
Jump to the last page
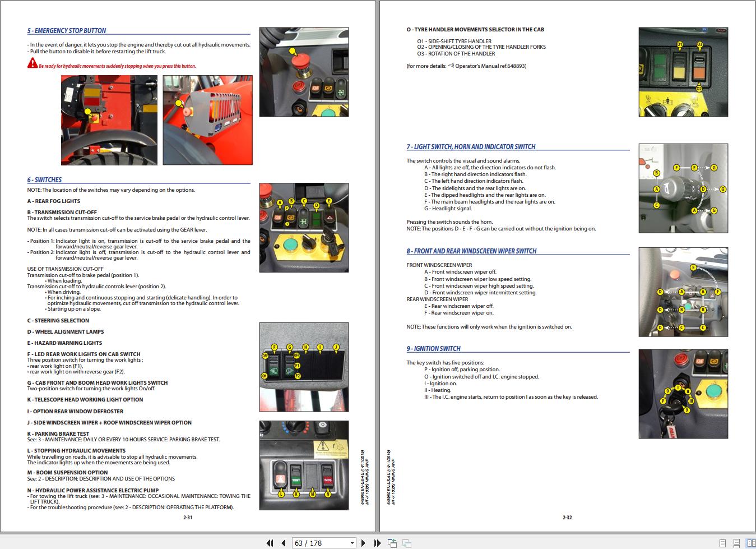pyautogui.click(x=376, y=543)
